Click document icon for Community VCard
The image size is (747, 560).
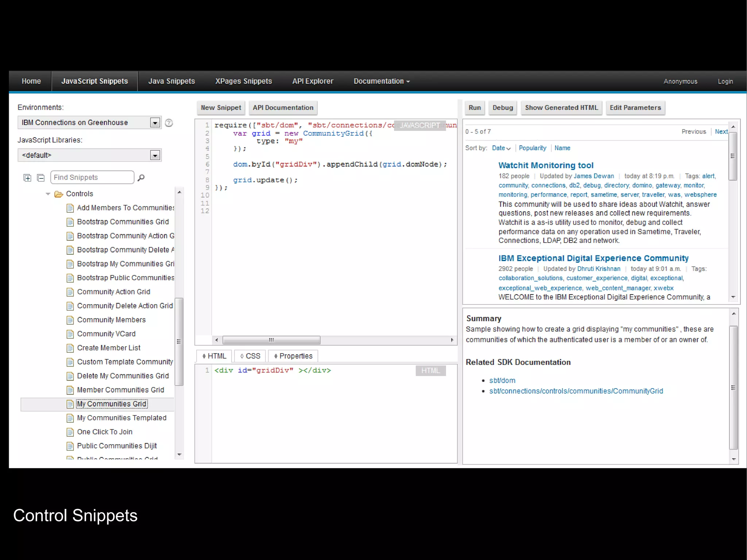pyautogui.click(x=70, y=334)
